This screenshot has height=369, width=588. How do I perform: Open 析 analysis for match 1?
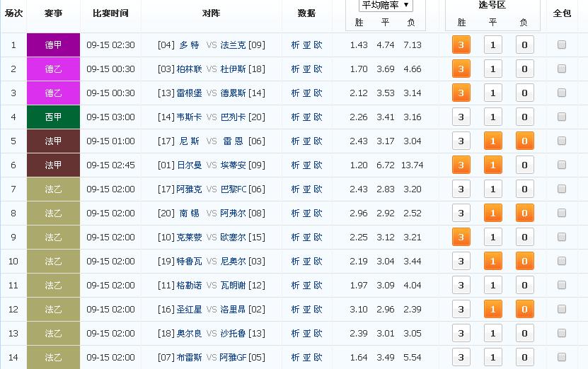click(x=295, y=45)
